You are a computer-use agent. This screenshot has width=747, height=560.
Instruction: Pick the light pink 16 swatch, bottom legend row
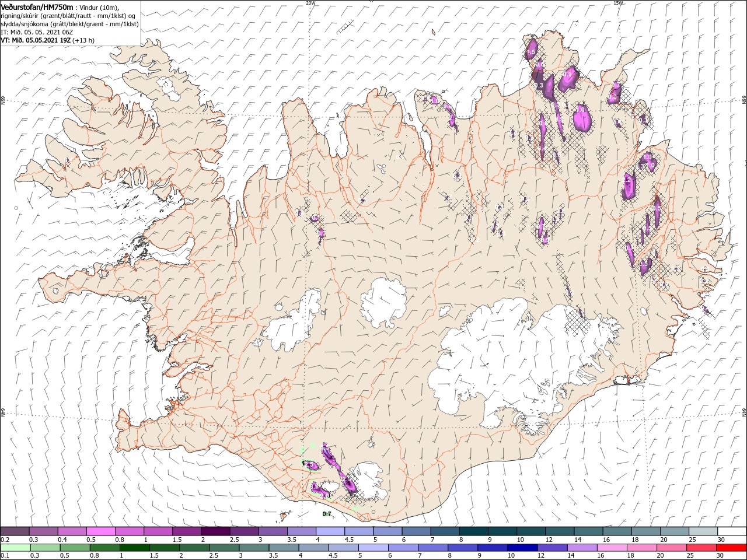612,548
